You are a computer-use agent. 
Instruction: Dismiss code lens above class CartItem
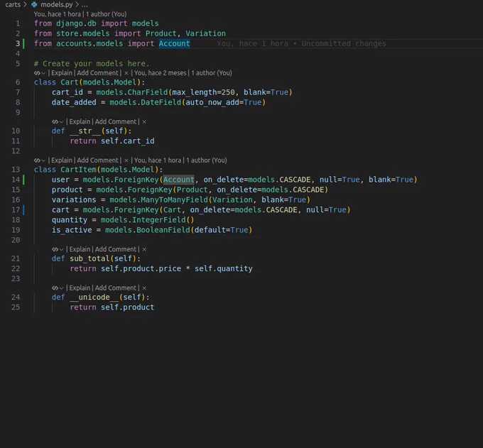[x=126, y=160]
